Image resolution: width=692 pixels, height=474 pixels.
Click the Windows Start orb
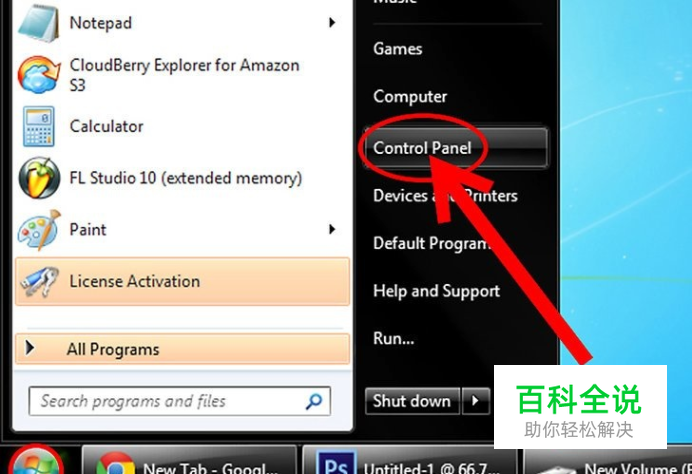click(35, 463)
